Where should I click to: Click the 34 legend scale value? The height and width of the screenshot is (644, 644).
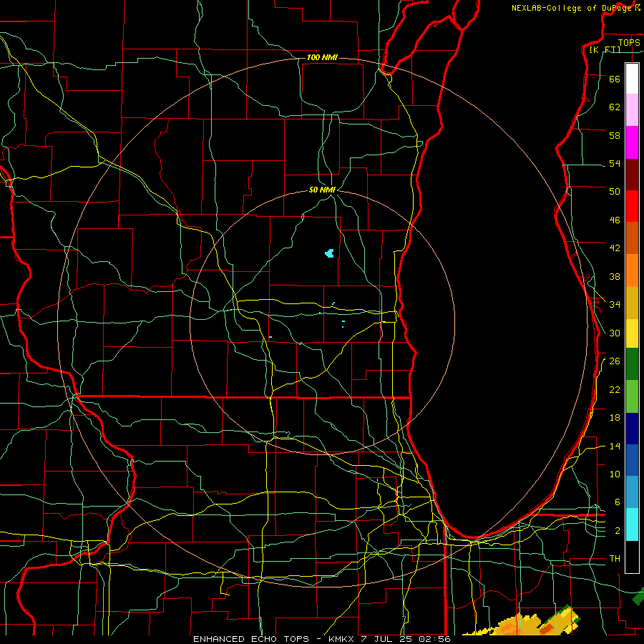(x=615, y=304)
